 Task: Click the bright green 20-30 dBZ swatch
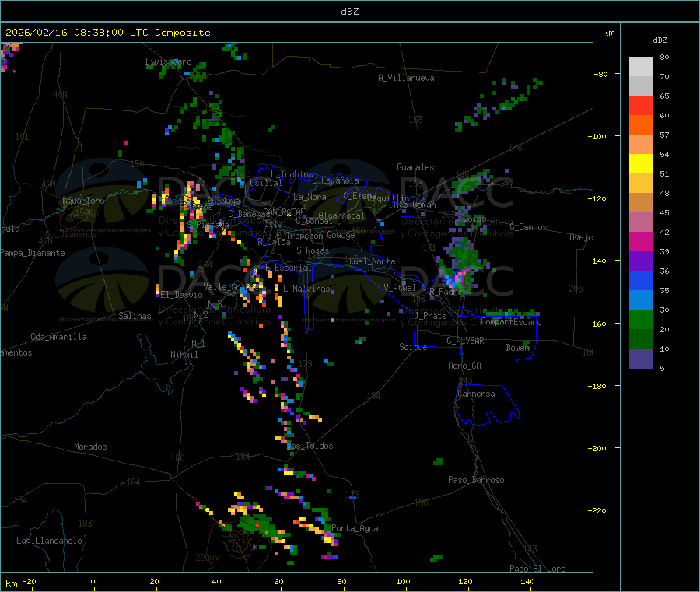pyautogui.click(x=641, y=320)
